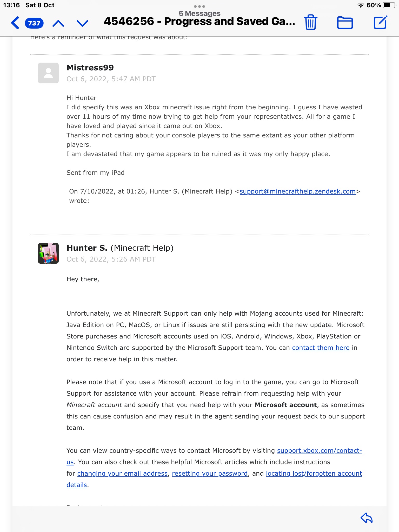Open "locating lost/forgotten account details" link

314,474
